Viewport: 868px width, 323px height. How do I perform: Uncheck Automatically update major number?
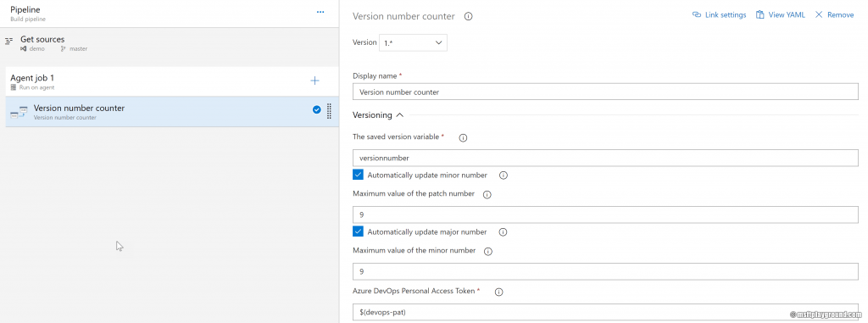359,231
